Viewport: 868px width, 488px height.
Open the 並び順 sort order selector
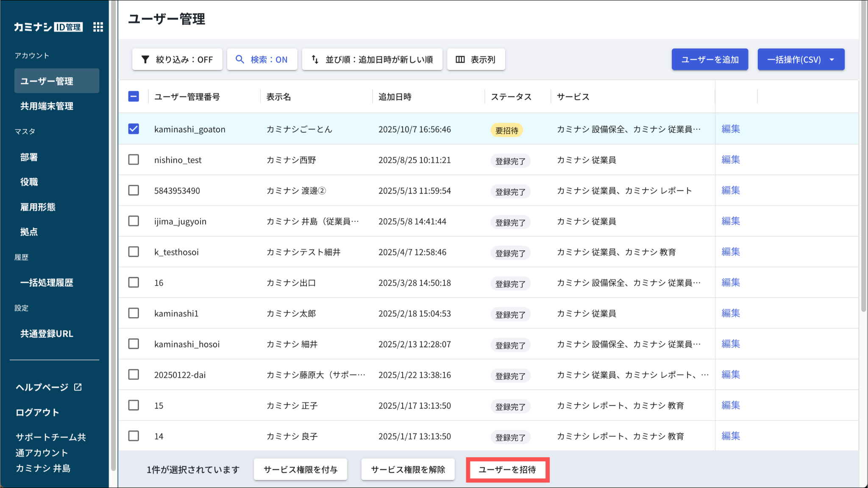point(372,59)
